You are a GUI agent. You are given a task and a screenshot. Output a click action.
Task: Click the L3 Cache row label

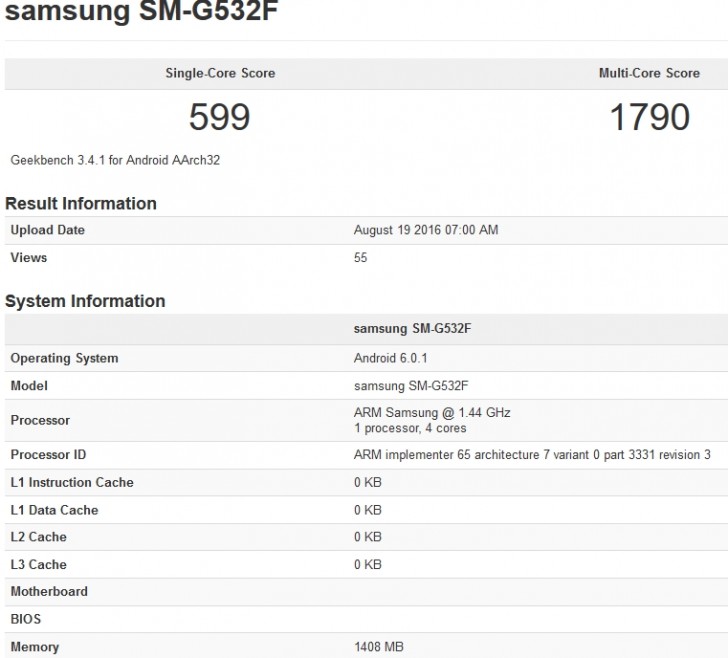click(x=39, y=564)
